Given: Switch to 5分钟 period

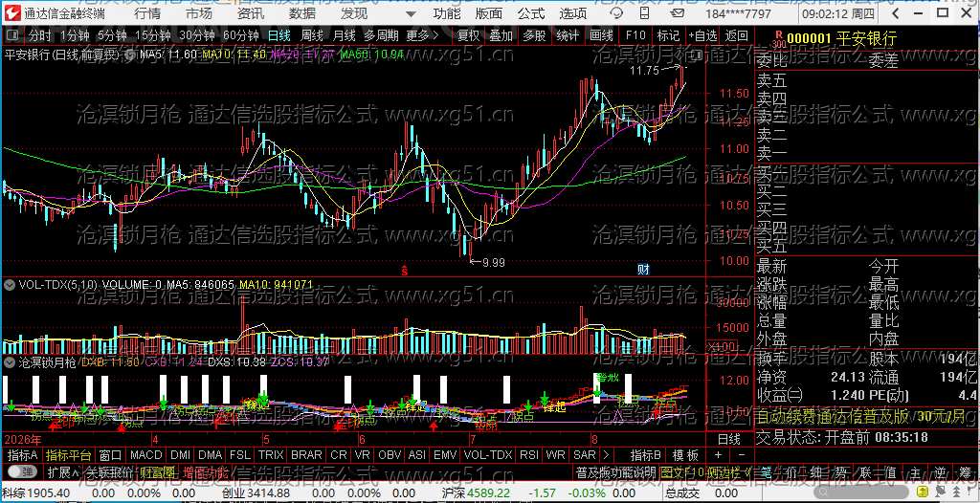Looking at the screenshot, I should (112, 36).
